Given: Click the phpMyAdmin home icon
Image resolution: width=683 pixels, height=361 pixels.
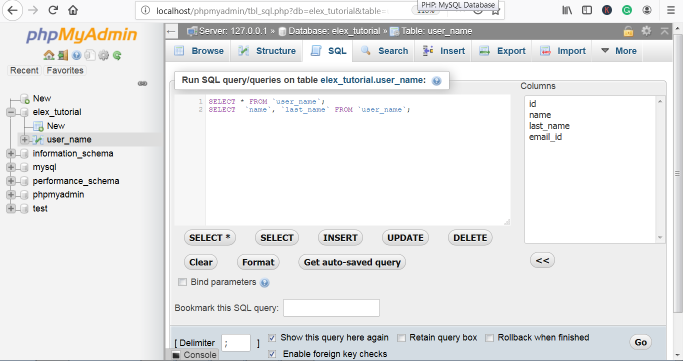Looking at the screenshot, I should 49,55.
